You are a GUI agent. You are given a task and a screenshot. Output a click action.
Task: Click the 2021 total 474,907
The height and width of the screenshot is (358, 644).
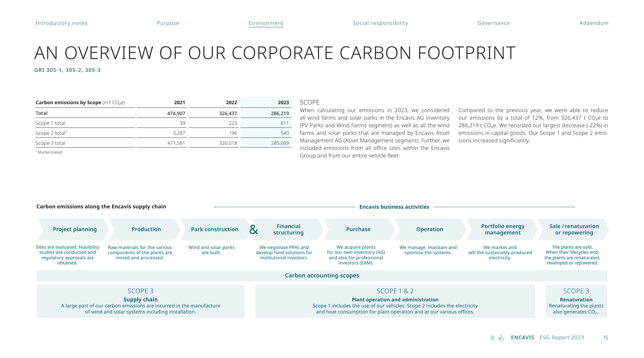click(x=176, y=113)
